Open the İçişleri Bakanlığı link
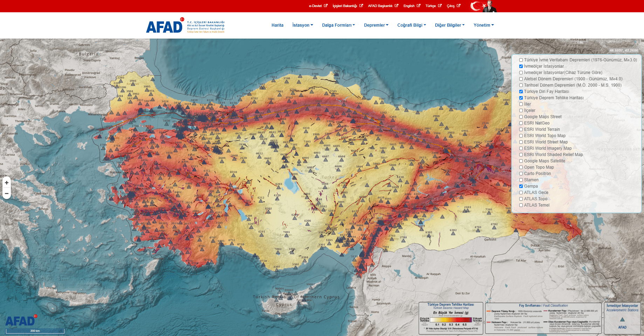 point(345,6)
